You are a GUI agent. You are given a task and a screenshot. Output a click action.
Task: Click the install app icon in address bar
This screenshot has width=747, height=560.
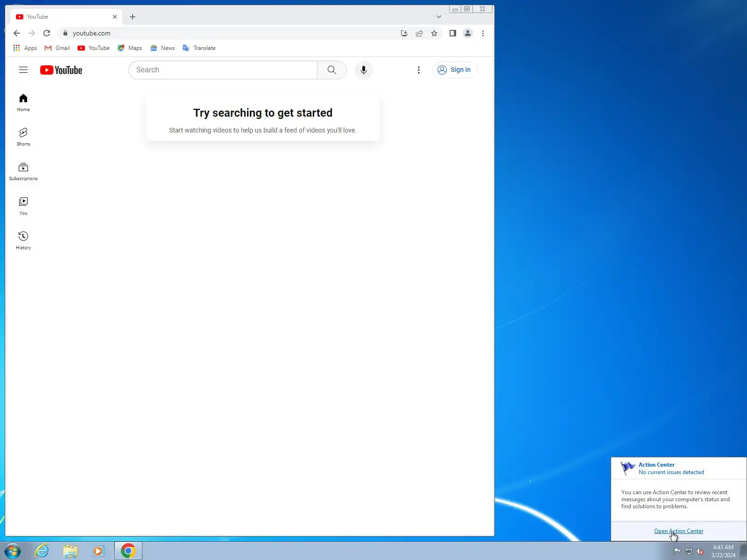[x=404, y=33]
